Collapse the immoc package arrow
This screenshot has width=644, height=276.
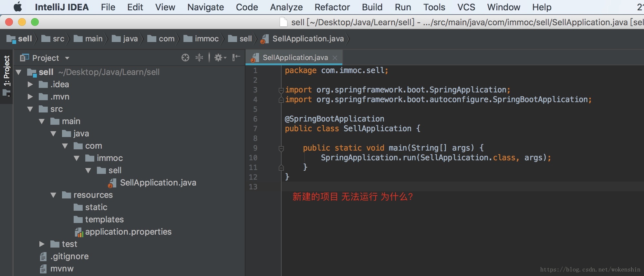pyautogui.click(x=77, y=158)
